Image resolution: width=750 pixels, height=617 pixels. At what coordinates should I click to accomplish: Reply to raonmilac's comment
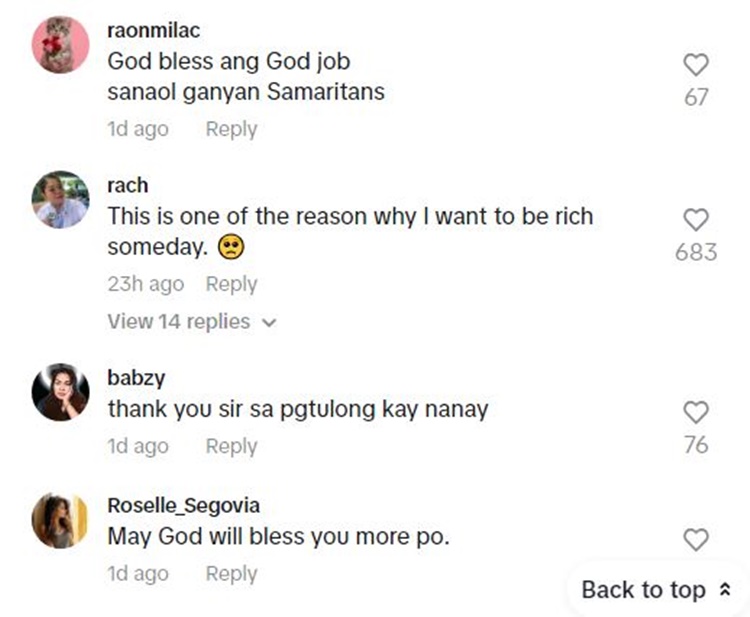pos(231,129)
